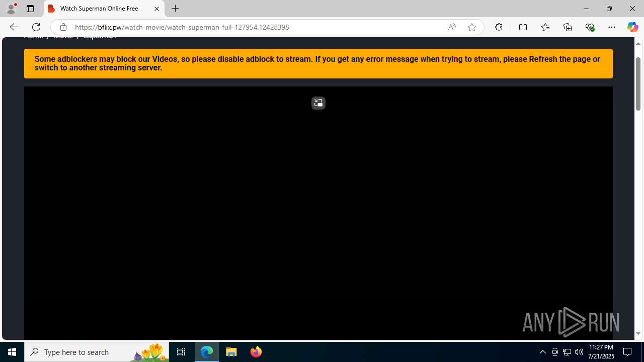Open Read aloud in the address bar
644x362 pixels.
click(452, 27)
